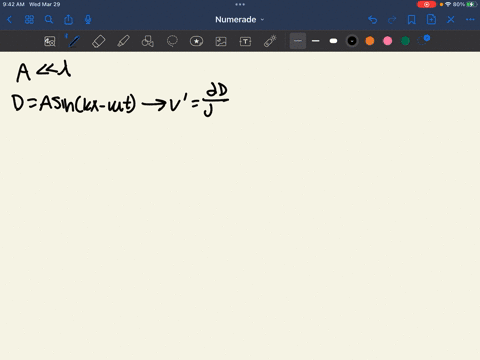
Task: Tap the battery status indicator
Action: pyautogui.click(x=471, y=4)
